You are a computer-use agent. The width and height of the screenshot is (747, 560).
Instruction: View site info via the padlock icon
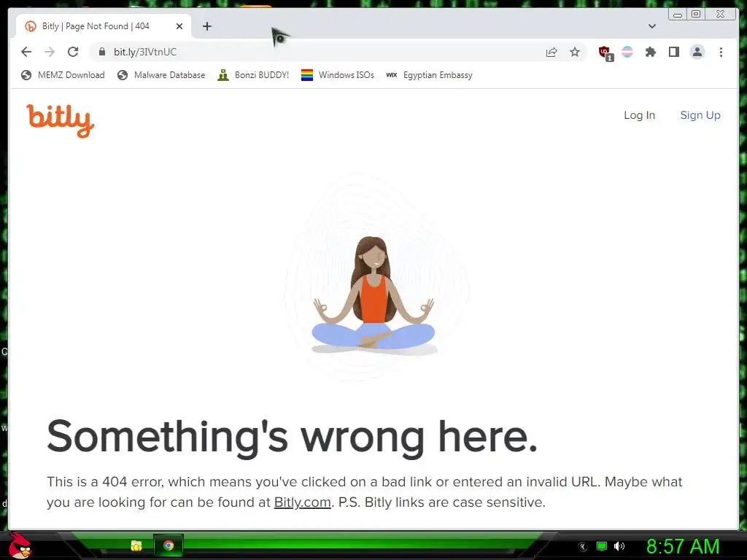pyautogui.click(x=101, y=52)
